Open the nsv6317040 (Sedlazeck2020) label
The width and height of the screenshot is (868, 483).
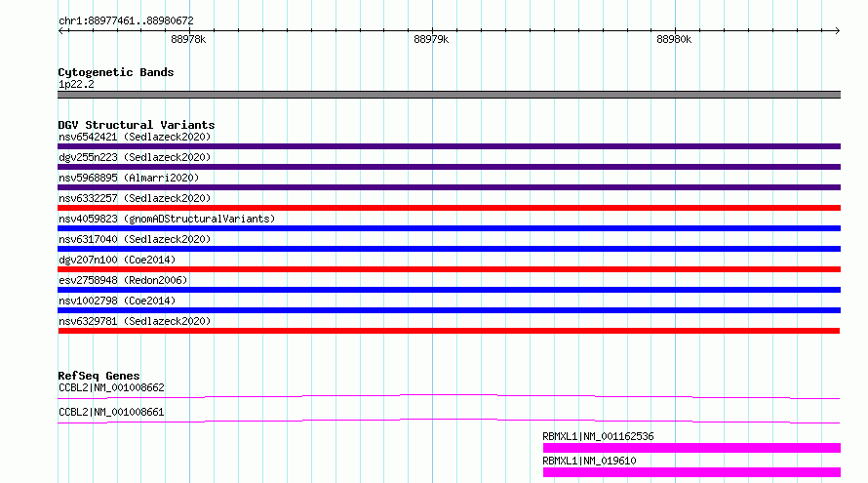coord(135,239)
